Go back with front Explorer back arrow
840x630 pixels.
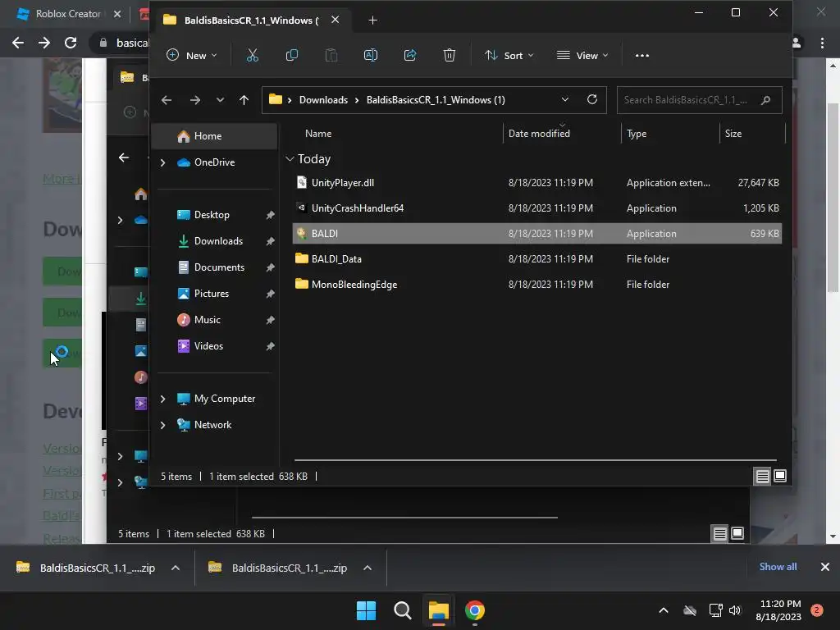click(x=167, y=100)
